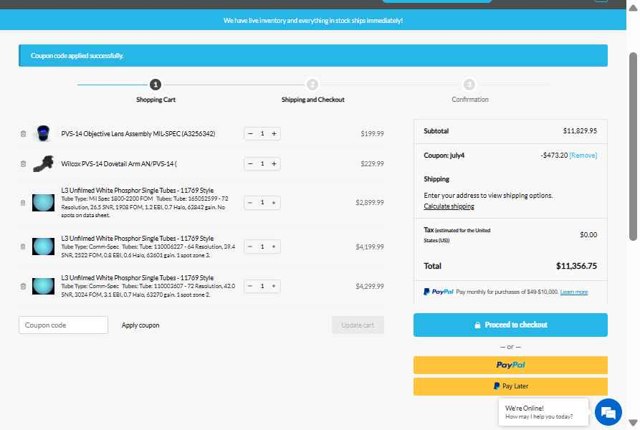Click the Total amount $11,356.75
Image resolution: width=640 pixels, height=430 pixels.
(576, 266)
